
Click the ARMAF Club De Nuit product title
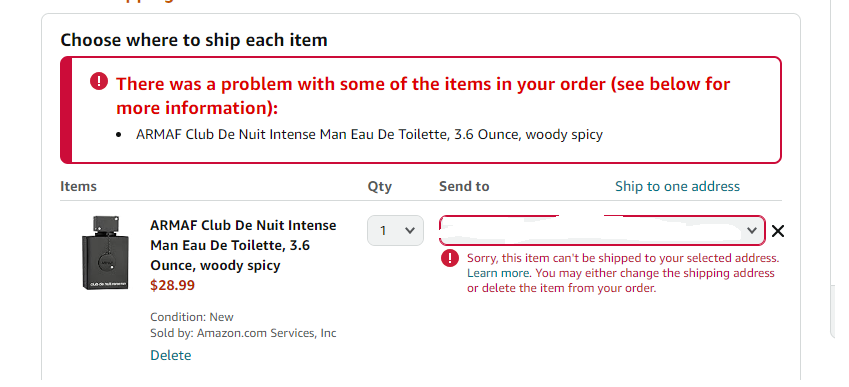243,245
